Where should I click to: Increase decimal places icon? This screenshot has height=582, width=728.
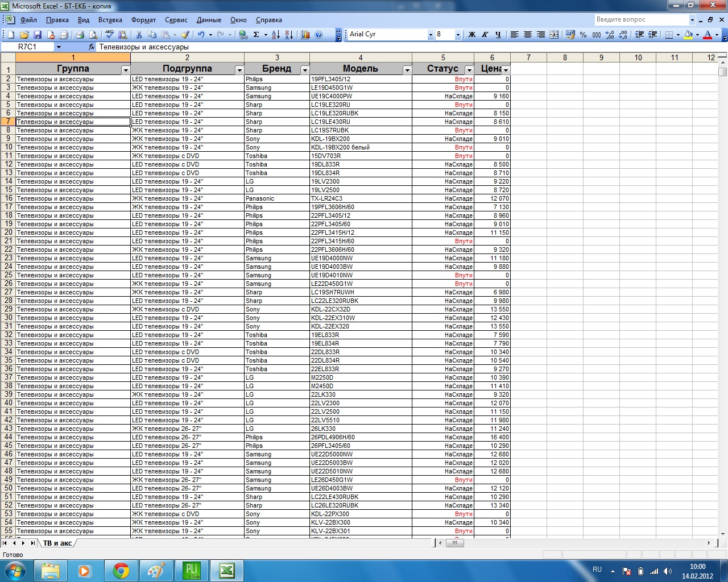pos(610,35)
